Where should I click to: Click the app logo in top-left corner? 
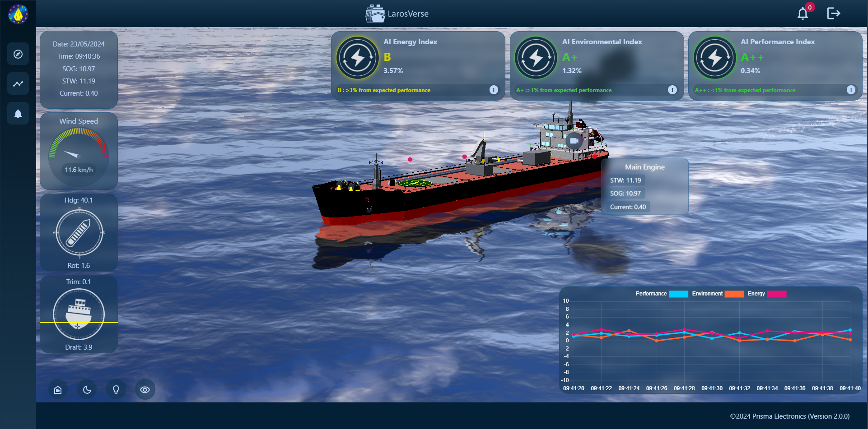click(18, 14)
